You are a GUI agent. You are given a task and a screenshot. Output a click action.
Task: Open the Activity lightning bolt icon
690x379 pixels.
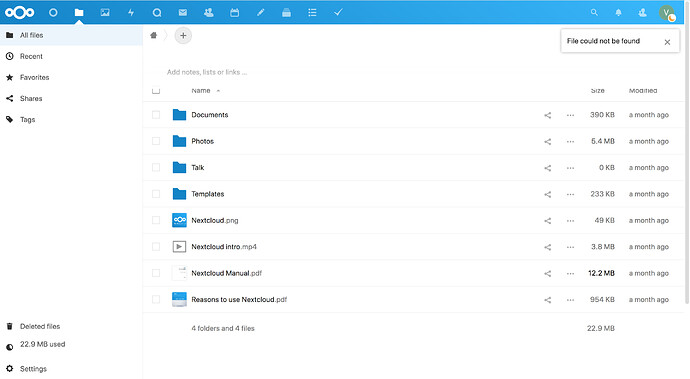click(131, 12)
